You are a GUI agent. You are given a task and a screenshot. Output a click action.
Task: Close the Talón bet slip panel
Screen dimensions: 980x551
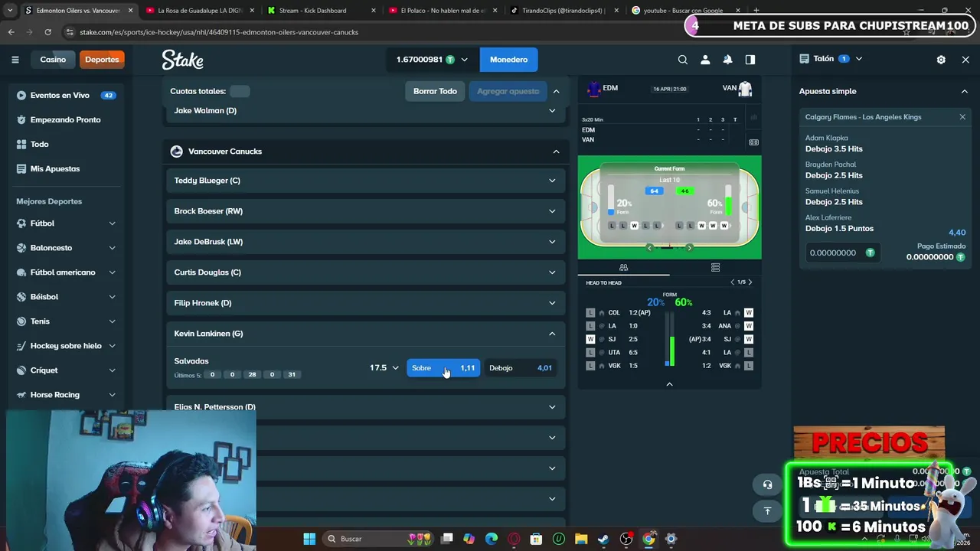point(965,59)
